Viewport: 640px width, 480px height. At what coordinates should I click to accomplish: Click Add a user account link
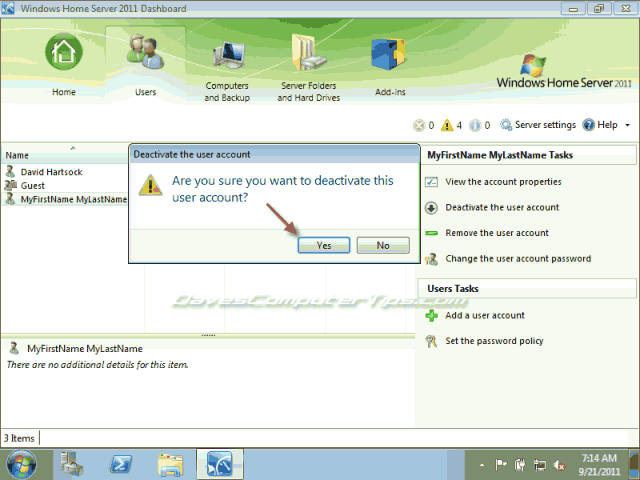coord(485,316)
